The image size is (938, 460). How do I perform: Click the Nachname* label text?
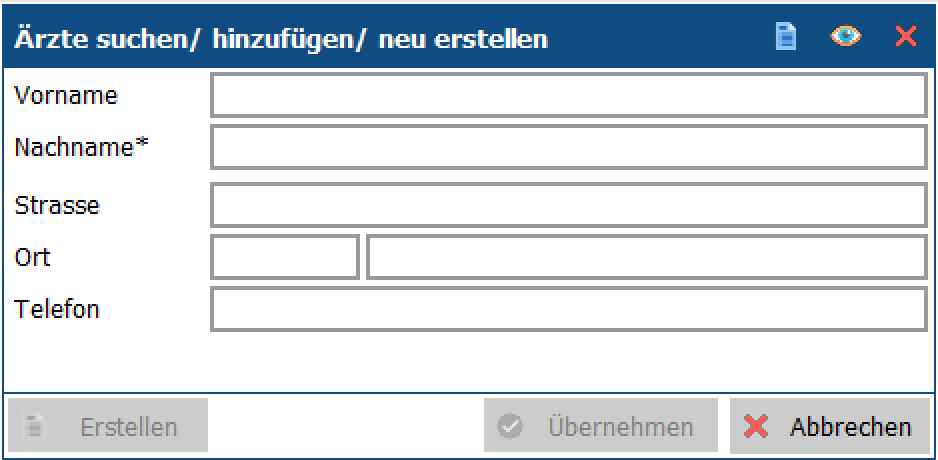point(81,147)
